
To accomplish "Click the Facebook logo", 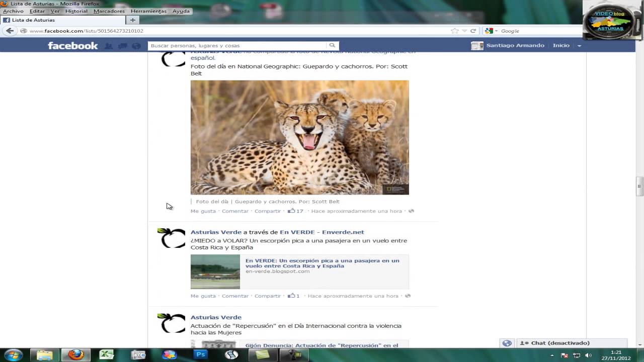I will pyautogui.click(x=73, y=46).
